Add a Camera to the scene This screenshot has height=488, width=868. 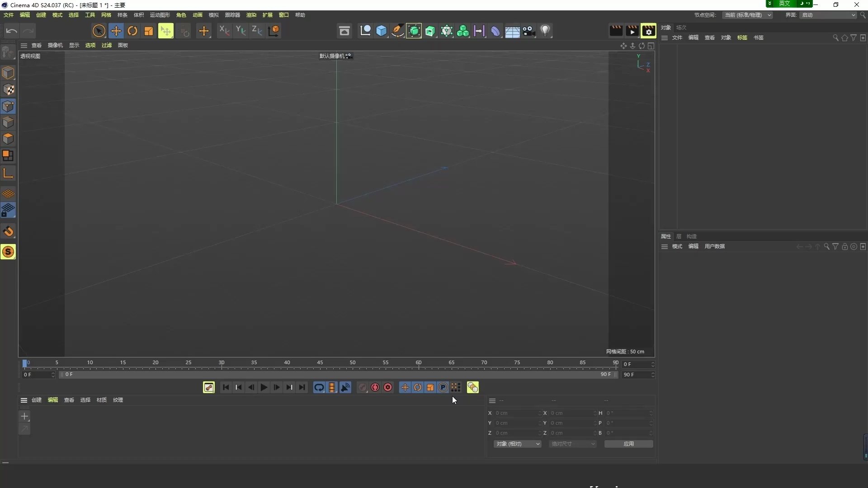[x=529, y=31]
